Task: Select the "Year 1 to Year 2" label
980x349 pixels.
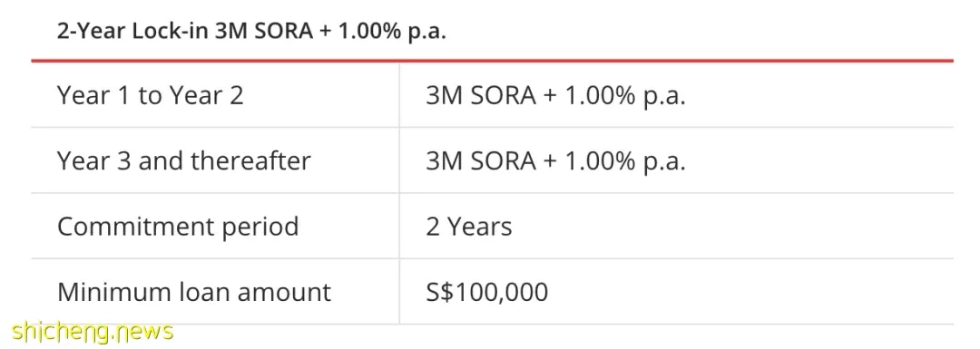Action: 150,95
